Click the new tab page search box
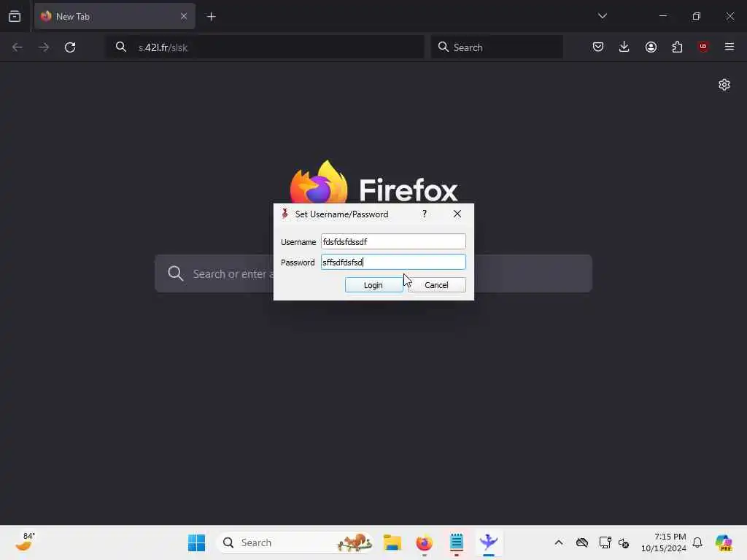This screenshot has height=560, width=747. pos(373,273)
